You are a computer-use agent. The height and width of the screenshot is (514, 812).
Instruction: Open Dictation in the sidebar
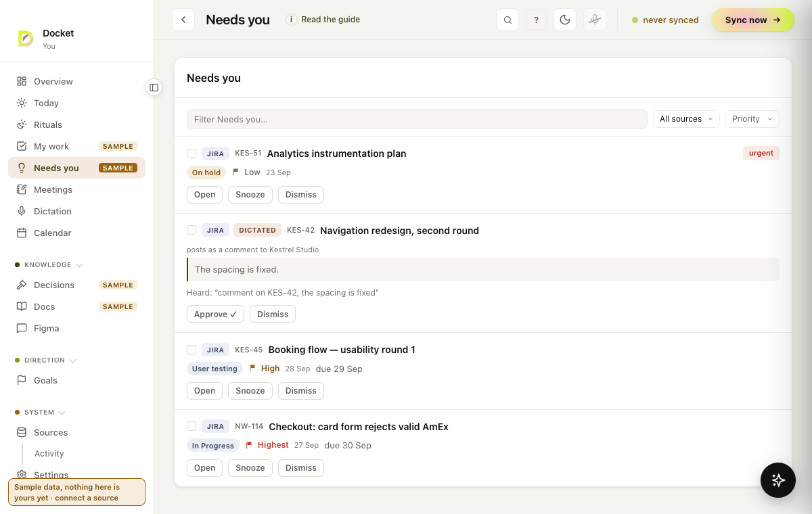click(76, 211)
